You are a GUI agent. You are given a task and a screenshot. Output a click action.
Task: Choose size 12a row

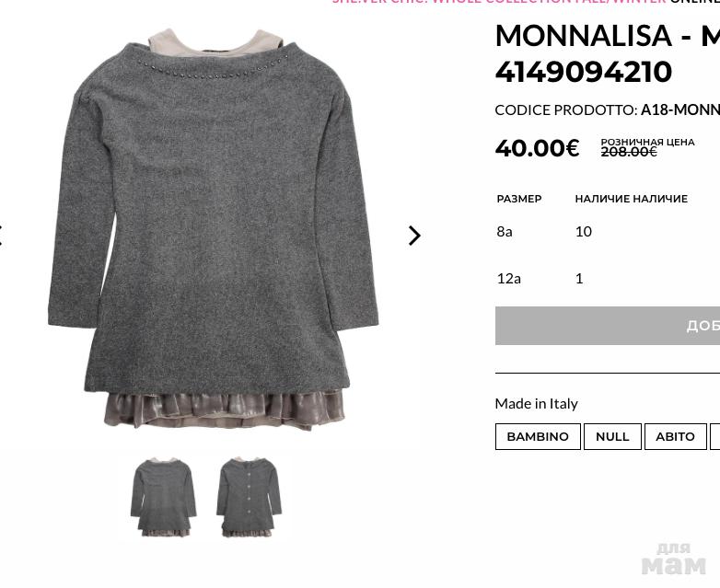508,278
